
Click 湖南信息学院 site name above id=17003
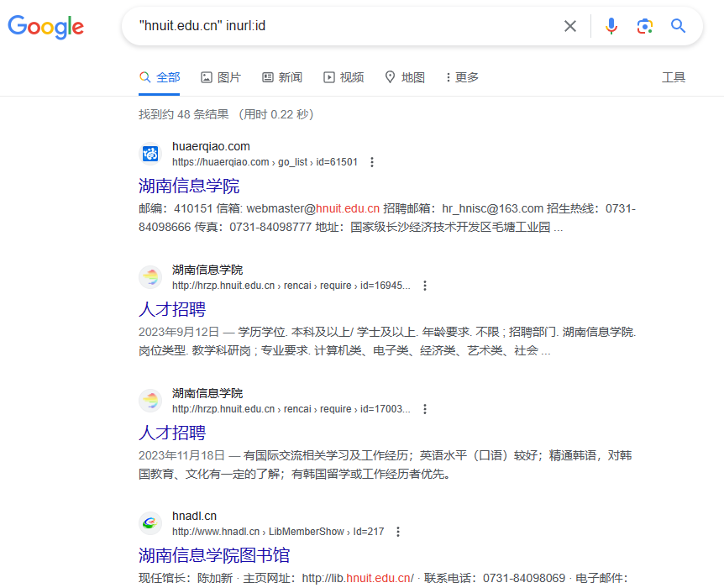tap(207, 393)
